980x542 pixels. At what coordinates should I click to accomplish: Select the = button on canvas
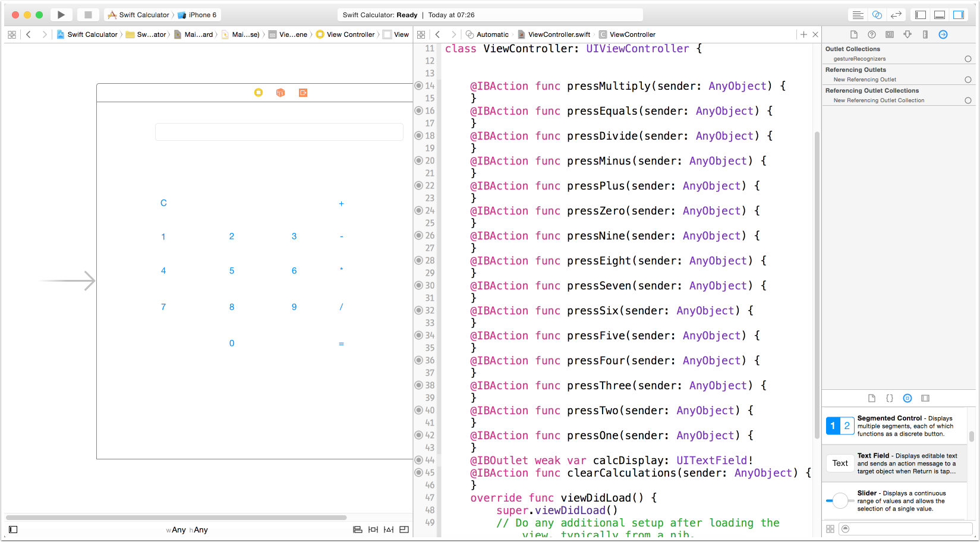coord(341,344)
